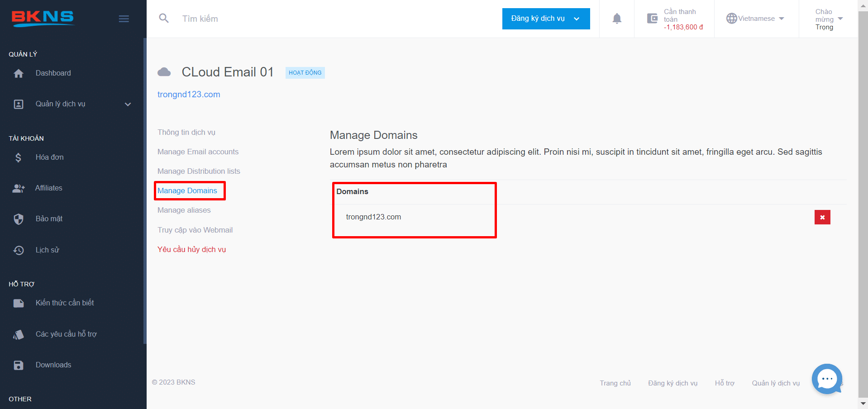Select Manage Email accounts
This screenshot has width=868, height=409.
(x=198, y=152)
